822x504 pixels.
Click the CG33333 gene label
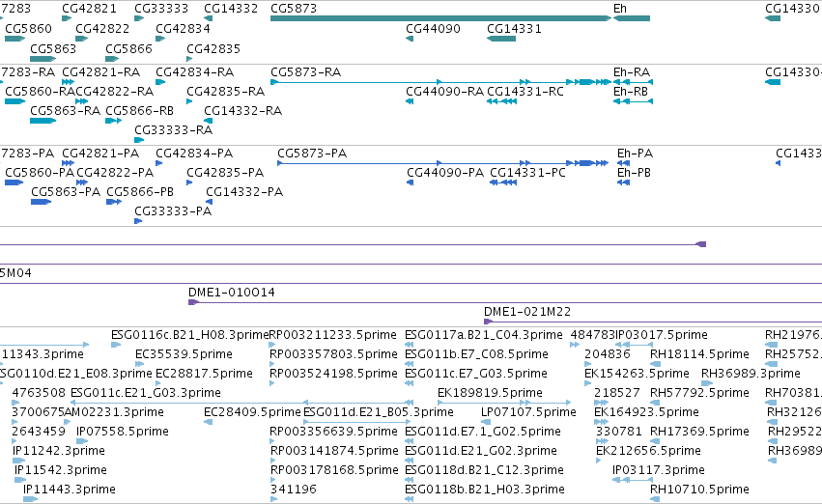coord(161,9)
